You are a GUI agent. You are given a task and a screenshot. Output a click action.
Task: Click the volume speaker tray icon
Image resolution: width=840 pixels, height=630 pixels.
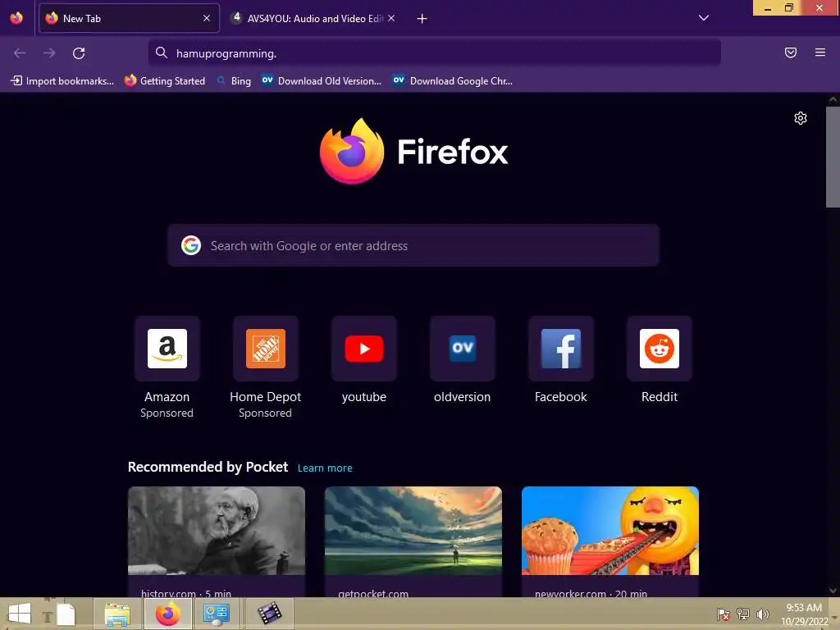click(762, 614)
